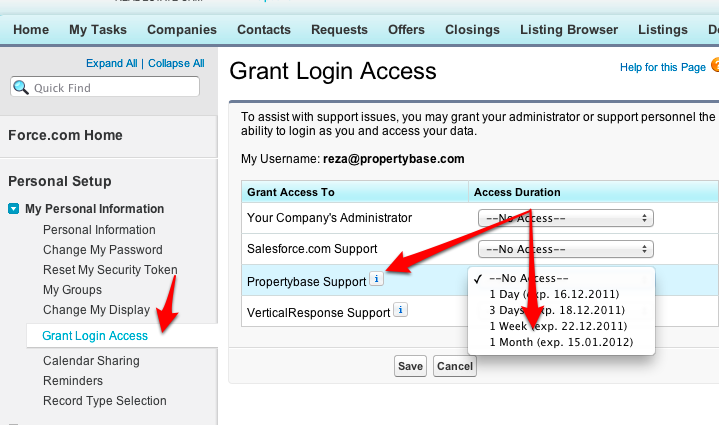Image resolution: width=719 pixels, height=425 pixels.
Task: Choose 1 Month (exp. 15.01.2012) option
Action: [561, 342]
